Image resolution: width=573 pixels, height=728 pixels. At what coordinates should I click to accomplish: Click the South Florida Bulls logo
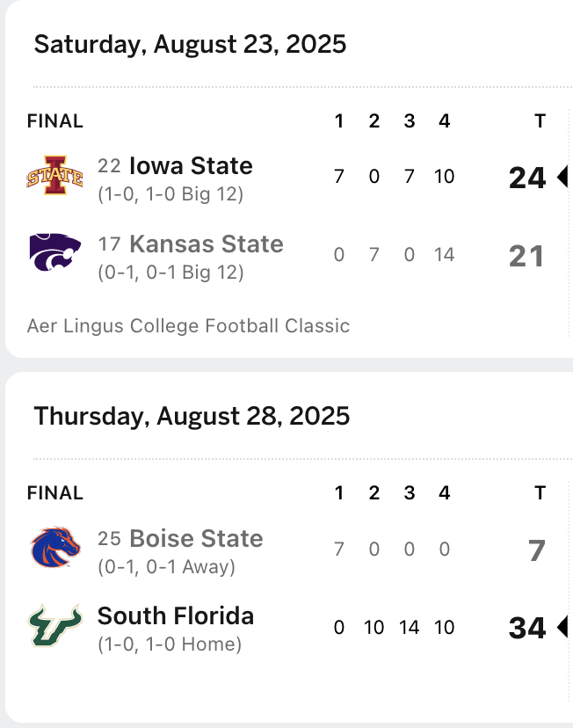coord(55,627)
